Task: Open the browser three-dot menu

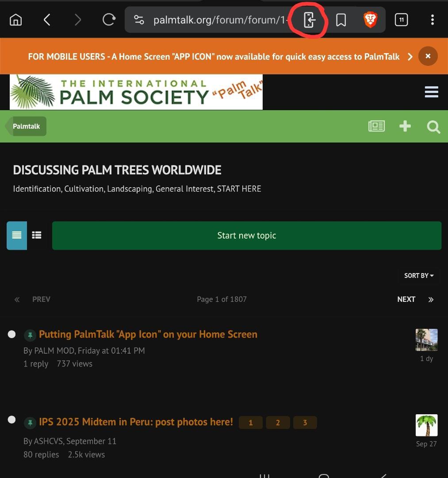Action: [x=432, y=20]
